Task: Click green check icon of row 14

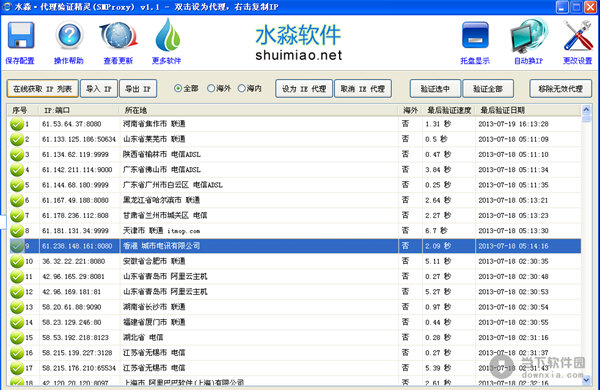Action: 16,322
